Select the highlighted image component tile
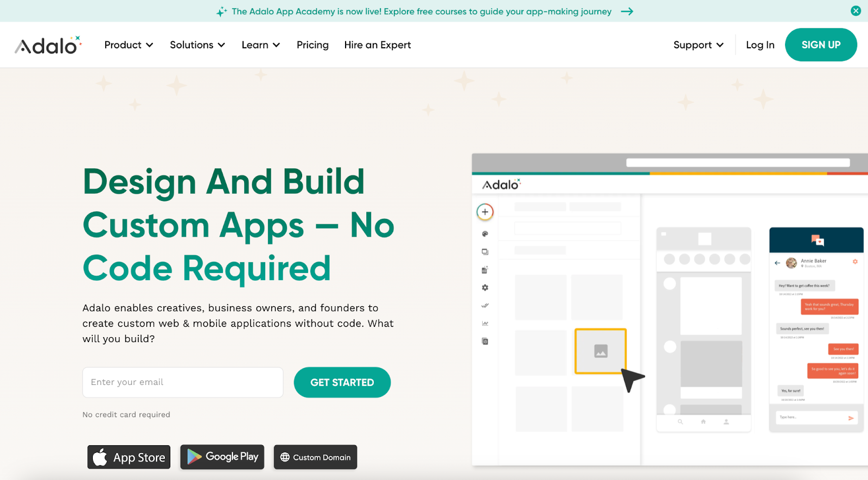This screenshot has width=868, height=480. [601, 351]
